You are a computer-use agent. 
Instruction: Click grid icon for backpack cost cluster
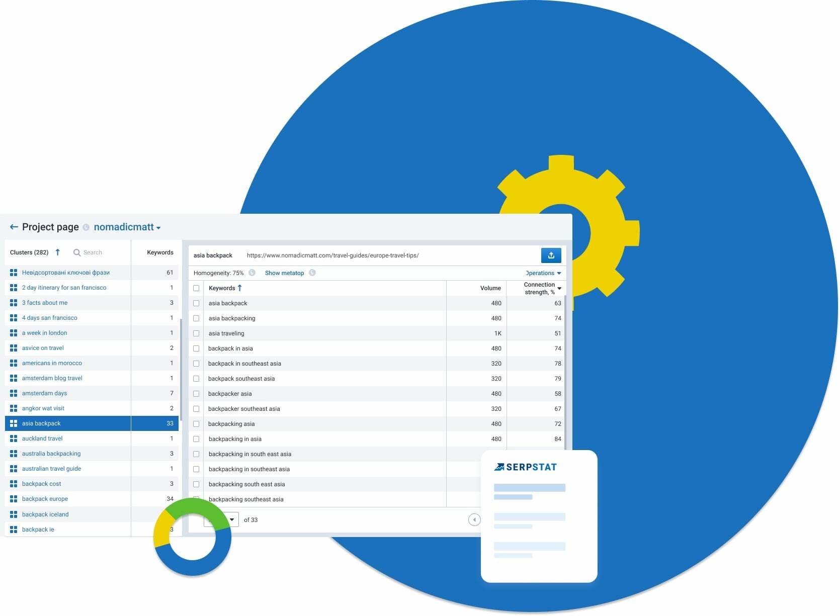coord(14,484)
